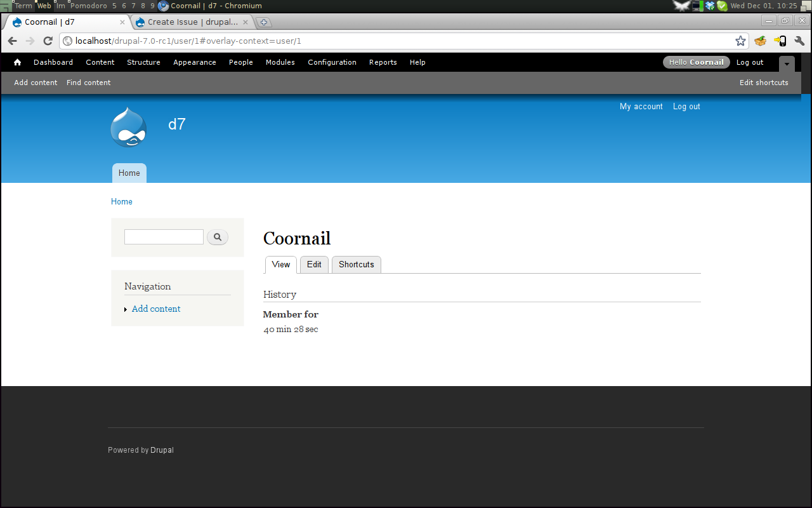
Task: Navigate back with the arrow icon
Action: 12,40
